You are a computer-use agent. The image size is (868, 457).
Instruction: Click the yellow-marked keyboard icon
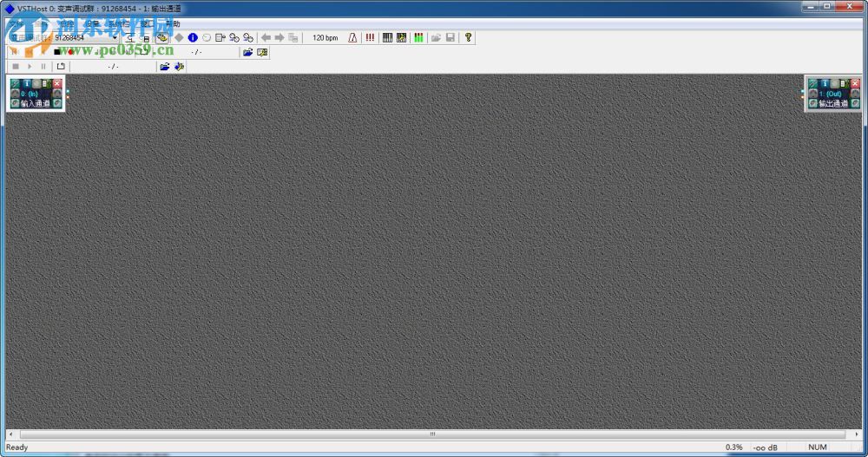click(402, 37)
